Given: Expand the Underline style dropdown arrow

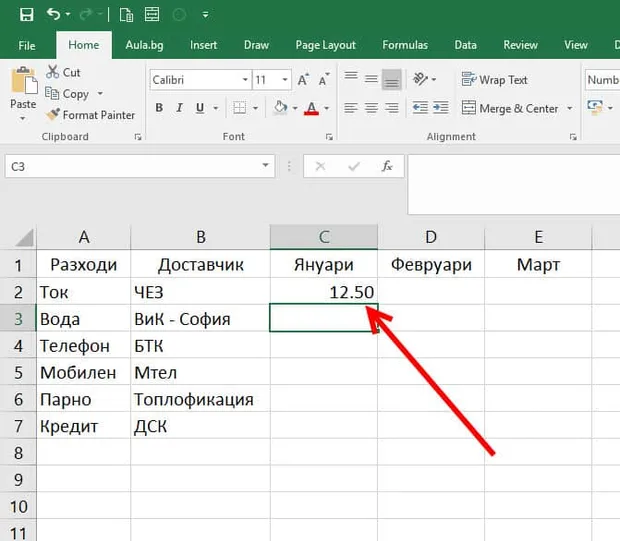Looking at the screenshot, I should [215, 108].
